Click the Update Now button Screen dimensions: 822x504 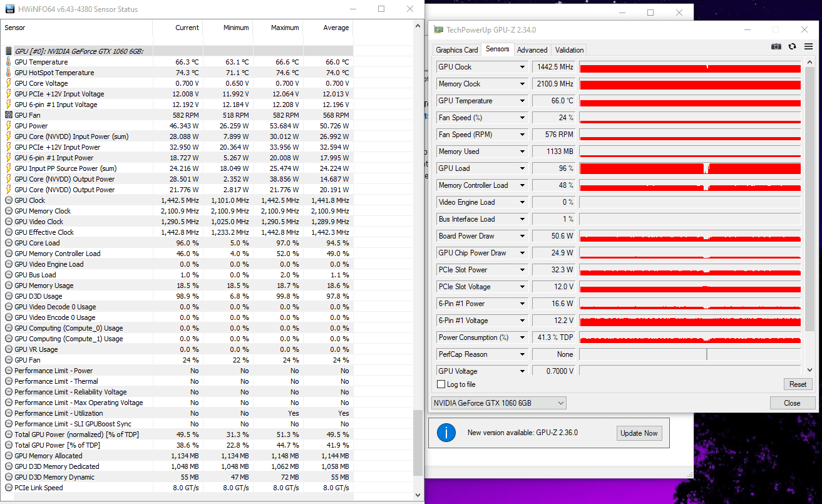(x=639, y=433)
